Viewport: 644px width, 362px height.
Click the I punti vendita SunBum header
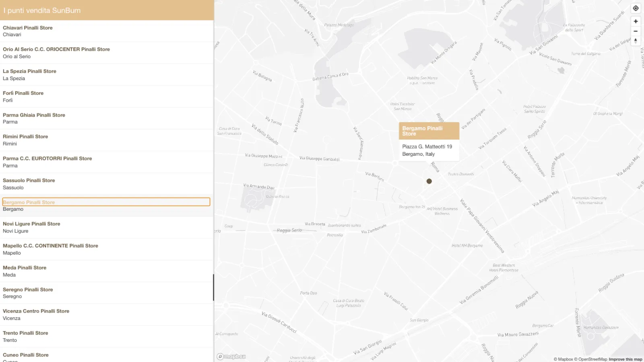42,10
